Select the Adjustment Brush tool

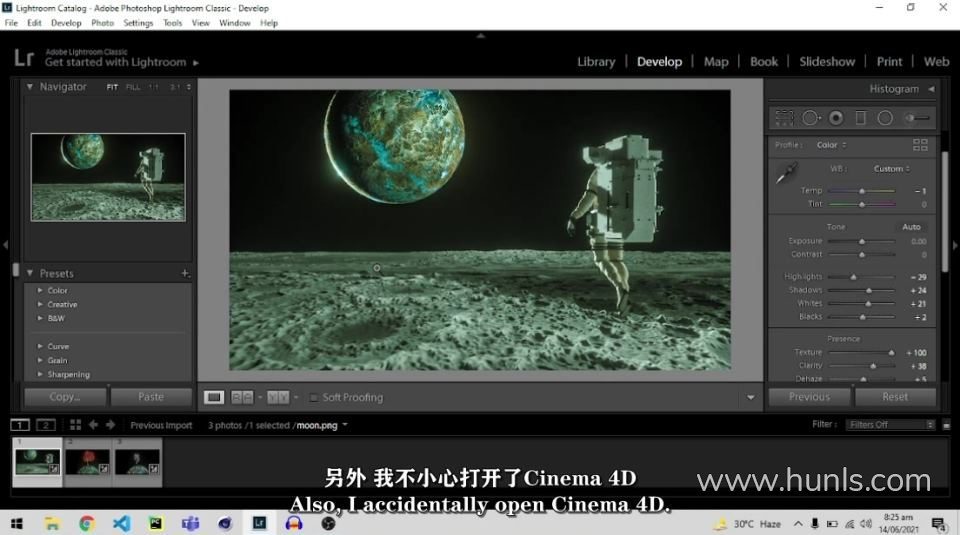point(917,118)
